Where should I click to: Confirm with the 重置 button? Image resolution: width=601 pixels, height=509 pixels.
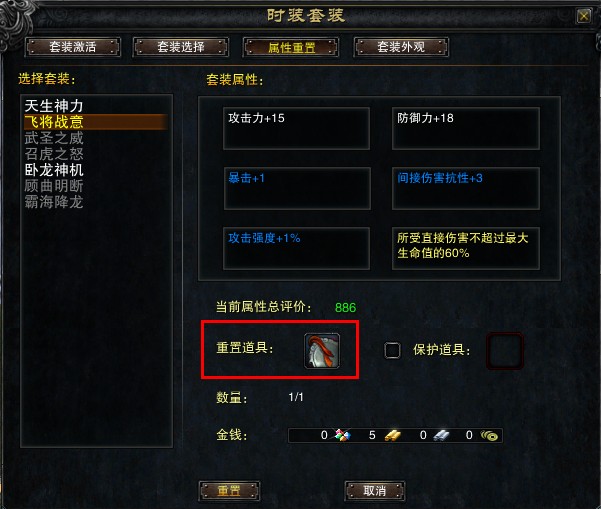coord(229,491)
